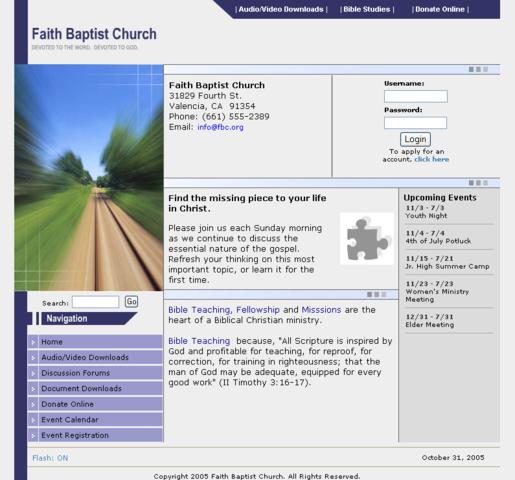Click the puzzle piece image
Image resolution: width=515 pixels, height=480 pixels.
pyautogui.click(x=367, y=239)
